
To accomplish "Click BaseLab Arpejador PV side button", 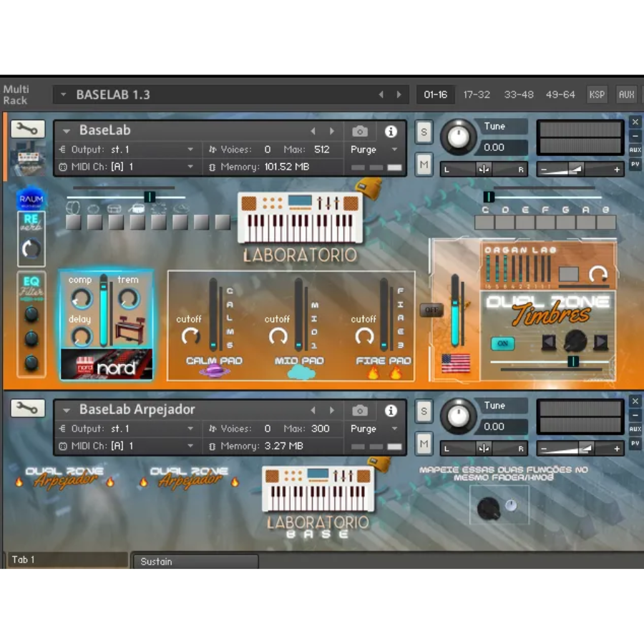I will 635,444.
